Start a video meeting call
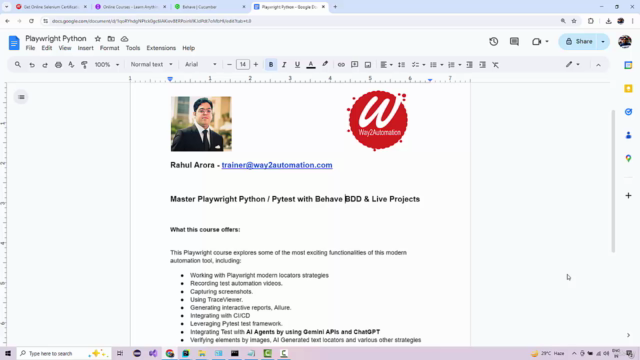 (536, 42)
